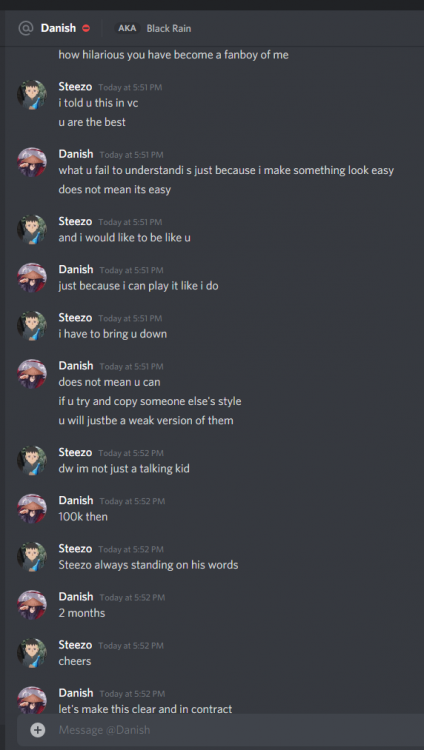Viewport: 424px width, 750px height.
Task: Click the plus attachment icon in message bar
Action: click(x=37, y=729)
